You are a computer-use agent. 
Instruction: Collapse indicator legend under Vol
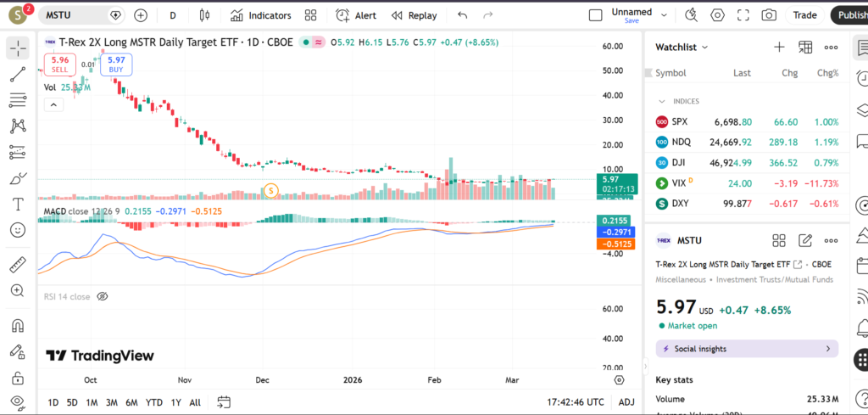pyautogui.click(x=53, y=104)
